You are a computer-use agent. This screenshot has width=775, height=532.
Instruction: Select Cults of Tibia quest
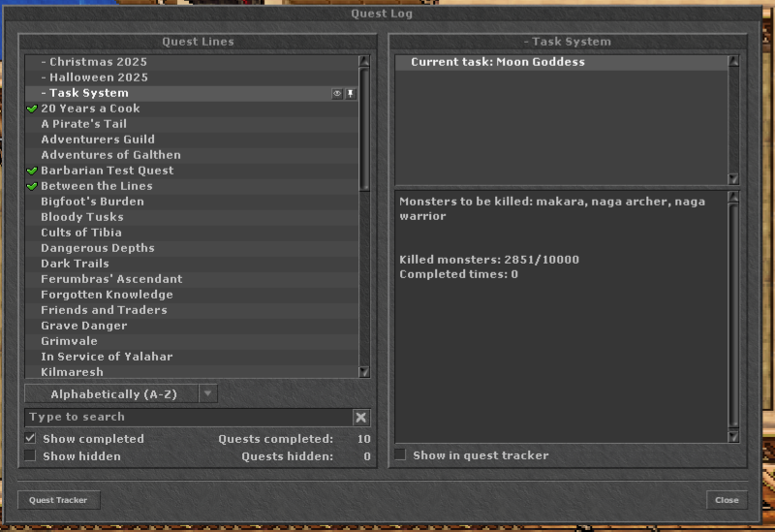click(x=192, y=233)
